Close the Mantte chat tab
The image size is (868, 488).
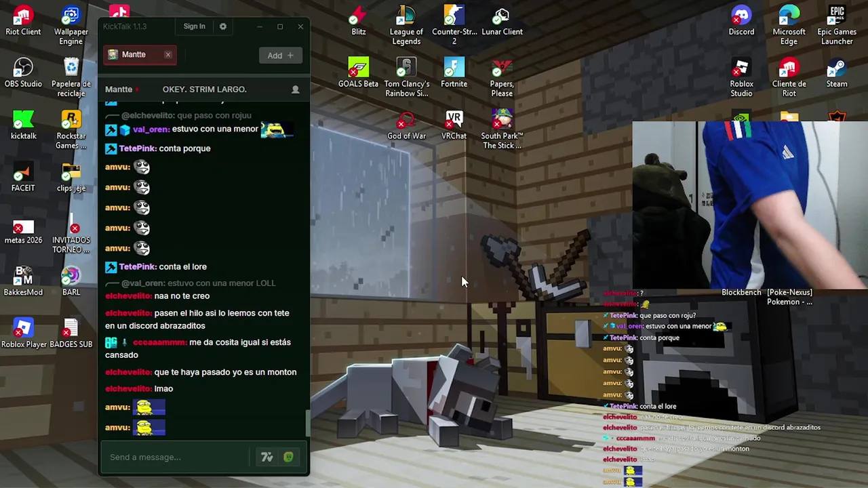pyautogui.click(x=168, y=55)
